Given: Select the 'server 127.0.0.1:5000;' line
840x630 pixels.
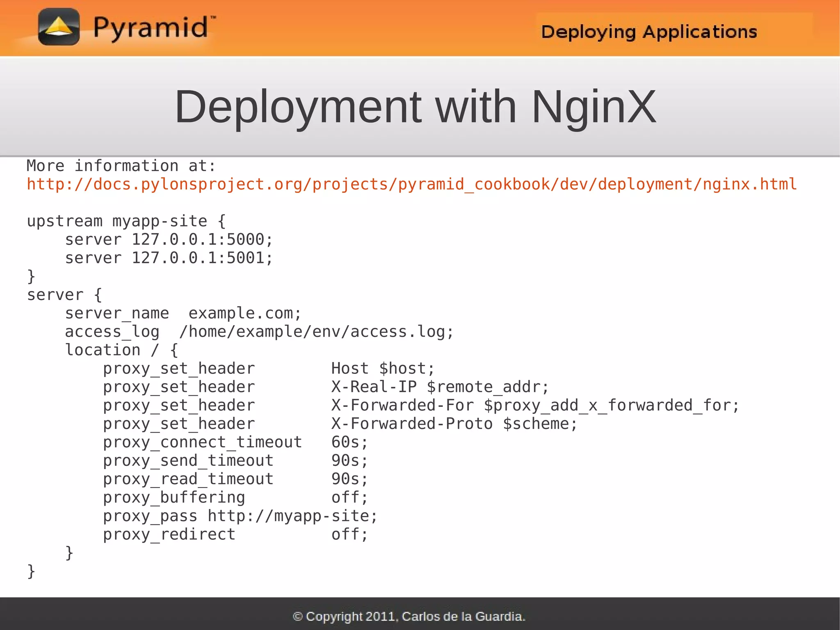Looking at the screenshot, I should pos(169,240).
